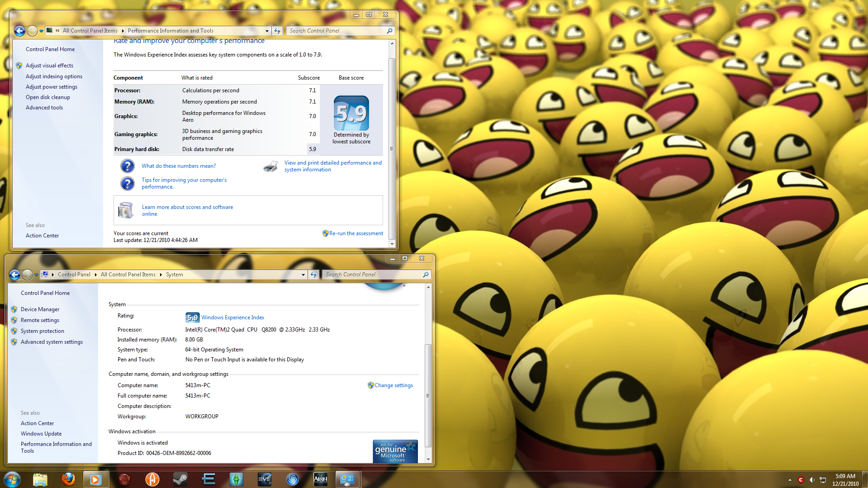Expand arrow after Control Panel in System address bar
Viewport: 868px width, 488px height.
(95, 275)
